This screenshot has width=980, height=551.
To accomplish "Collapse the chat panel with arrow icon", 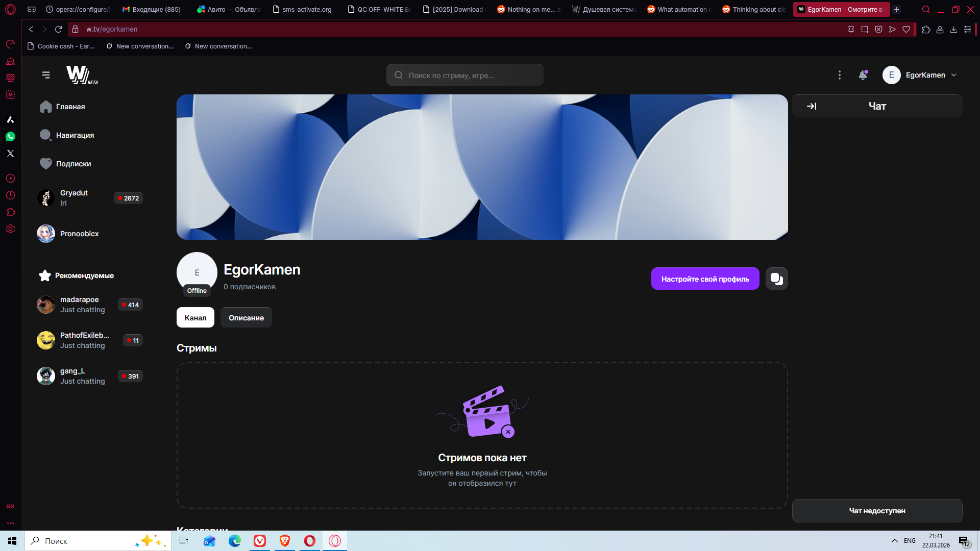I will (812, 106).
